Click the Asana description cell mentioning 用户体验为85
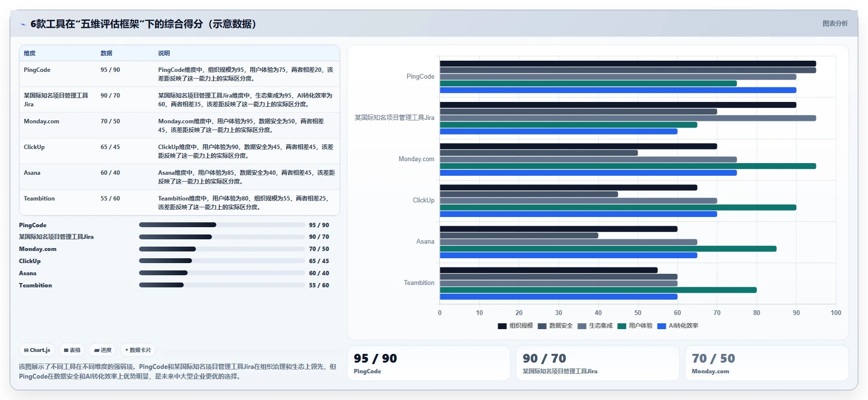This screenshot has width=868, height=400. click(x=246, y=177)
